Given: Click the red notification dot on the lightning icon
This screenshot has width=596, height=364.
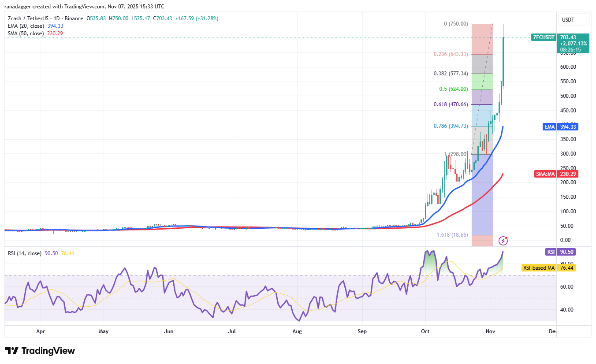Looking at the screenshot, I should pos(507,237).
